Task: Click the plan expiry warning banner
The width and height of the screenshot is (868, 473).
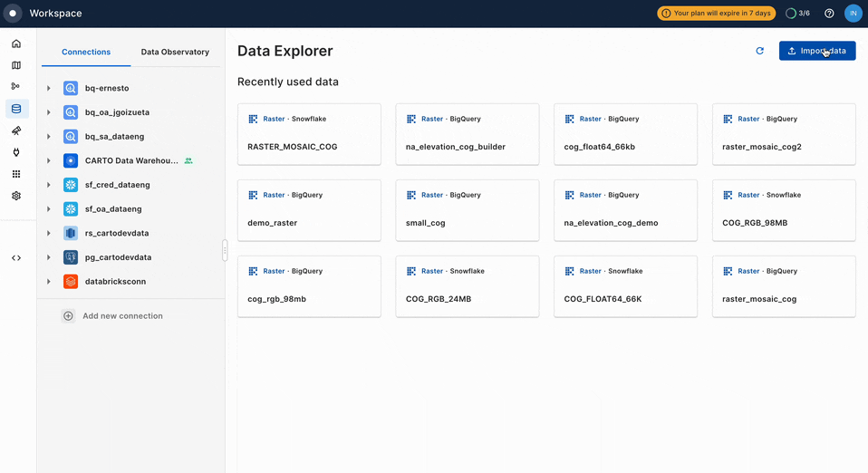Action: tap(716, 14)
